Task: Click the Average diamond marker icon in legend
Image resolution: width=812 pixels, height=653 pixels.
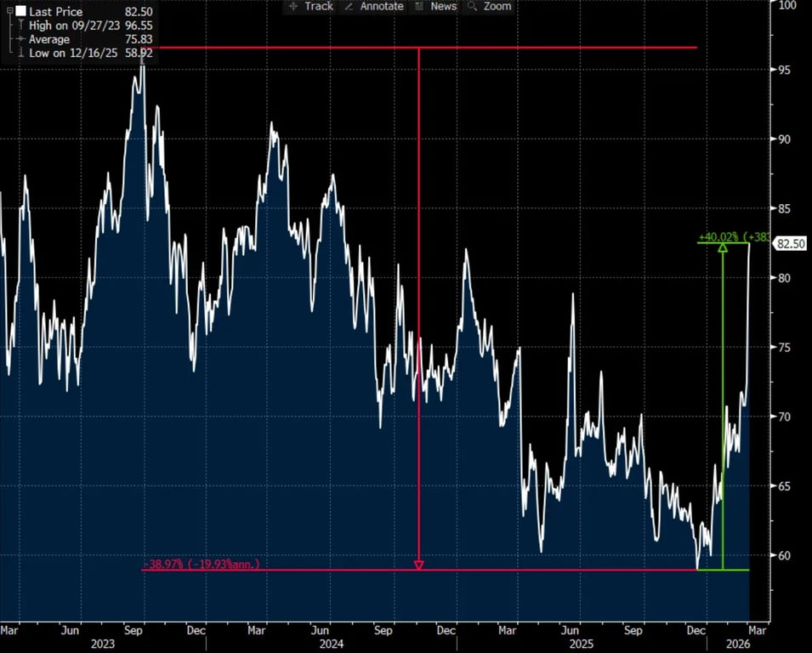Action: [x=20, y=37]
